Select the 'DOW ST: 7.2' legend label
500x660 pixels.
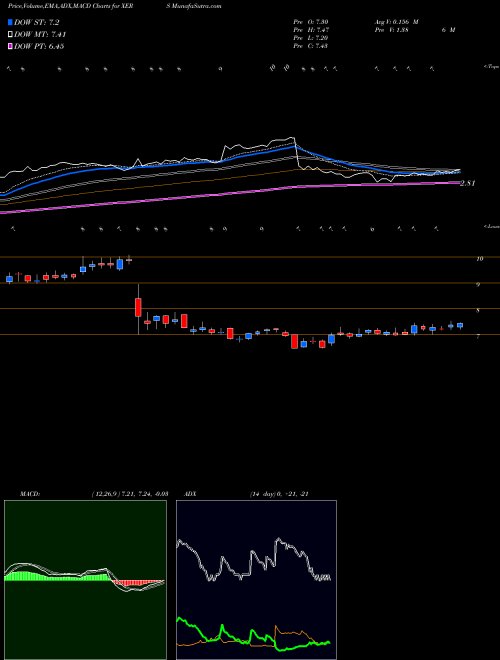[x=37, y=22]
